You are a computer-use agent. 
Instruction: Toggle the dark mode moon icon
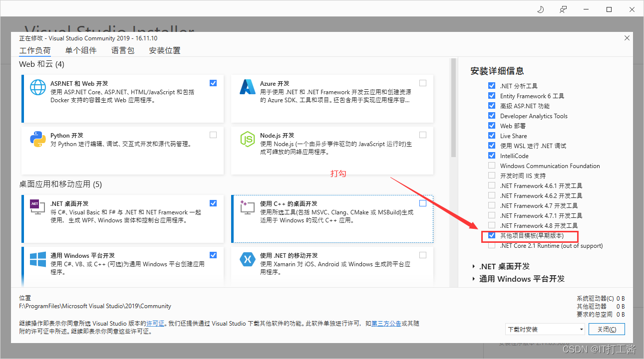[x=540, y=9]
